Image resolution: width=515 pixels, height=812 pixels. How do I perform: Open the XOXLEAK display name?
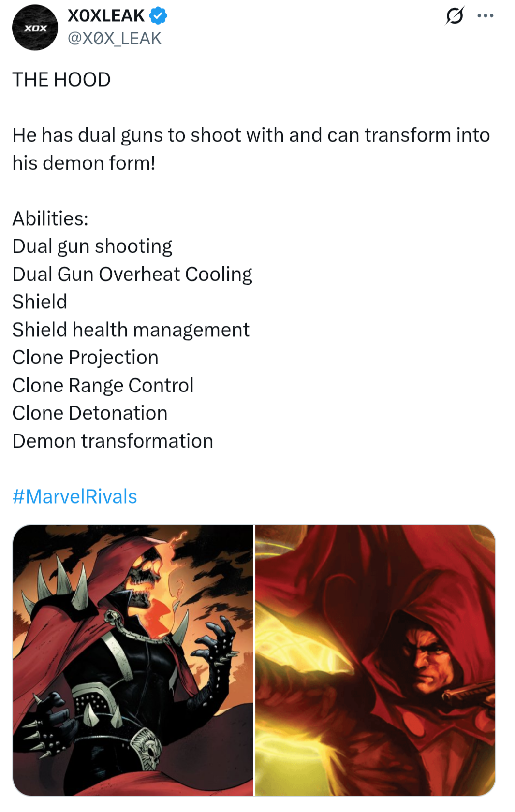pos(106,16)
